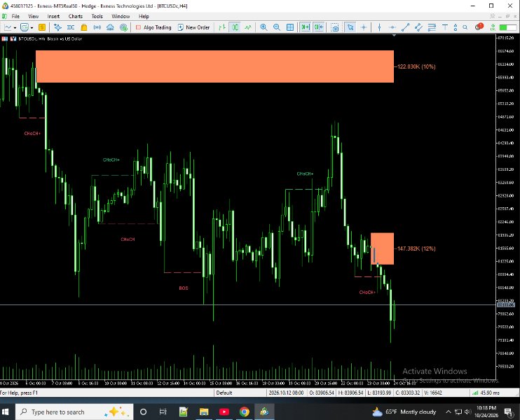The image size is (520, 420).
Task: Select the text label T tool
Action: [445, 27]
